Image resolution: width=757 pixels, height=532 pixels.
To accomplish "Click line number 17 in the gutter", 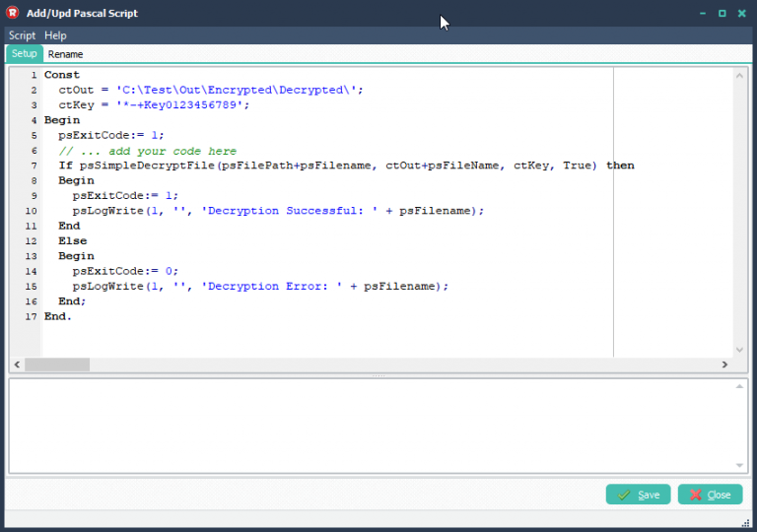I will pos(30,316).
